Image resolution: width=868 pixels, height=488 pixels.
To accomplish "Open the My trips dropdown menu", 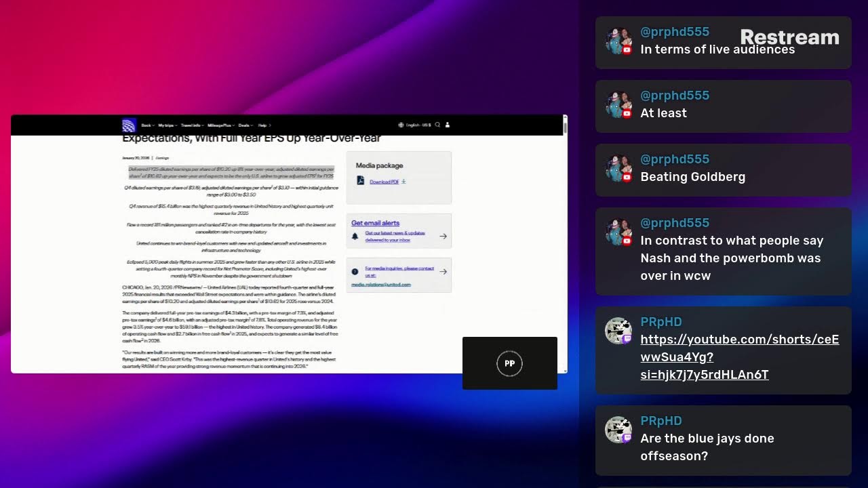I will (167, 125).
